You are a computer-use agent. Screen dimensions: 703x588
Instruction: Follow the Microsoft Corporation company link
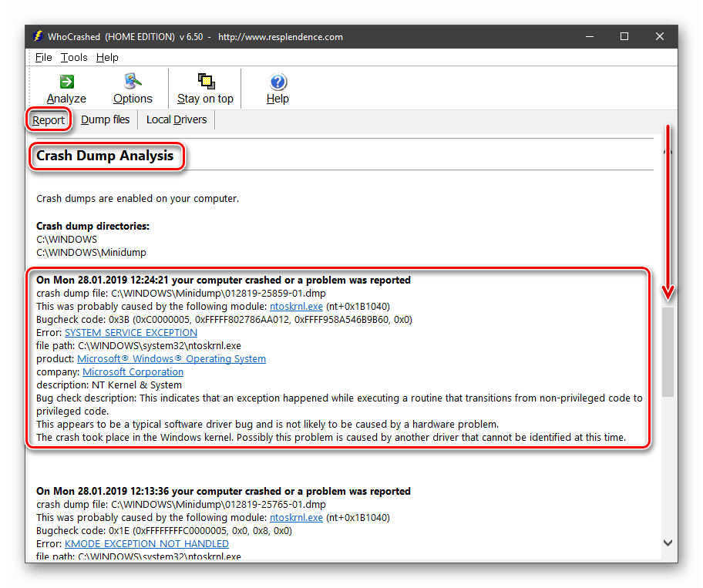(133, 372)
